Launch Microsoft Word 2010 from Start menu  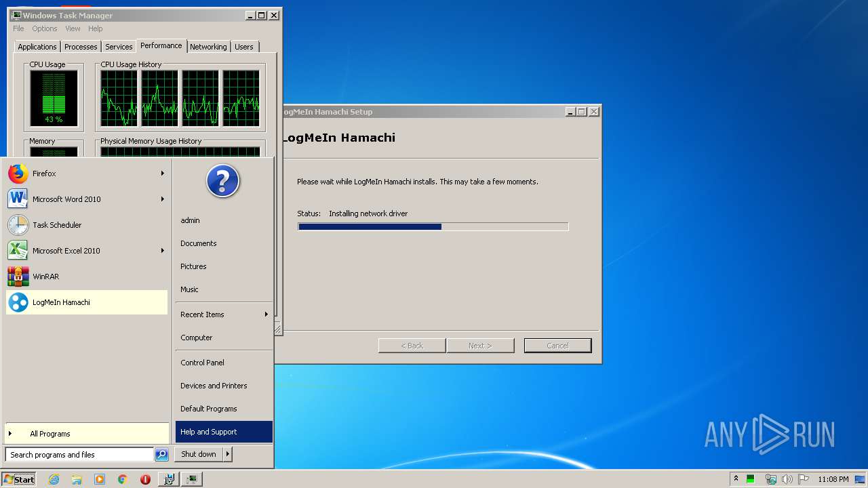pyautogui.click(x=87, y=199)
